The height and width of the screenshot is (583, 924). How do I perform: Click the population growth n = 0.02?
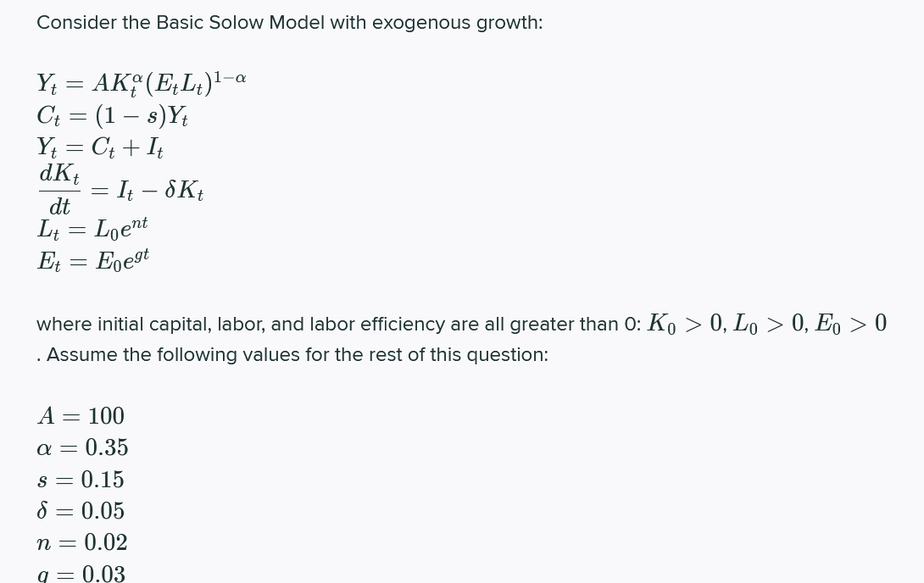tap(82, 542)
